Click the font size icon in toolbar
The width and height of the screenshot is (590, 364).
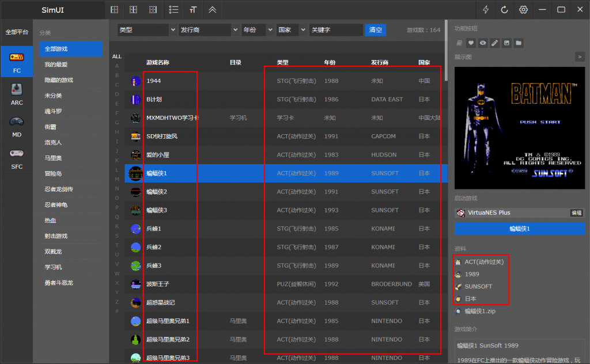click(193, 9)
